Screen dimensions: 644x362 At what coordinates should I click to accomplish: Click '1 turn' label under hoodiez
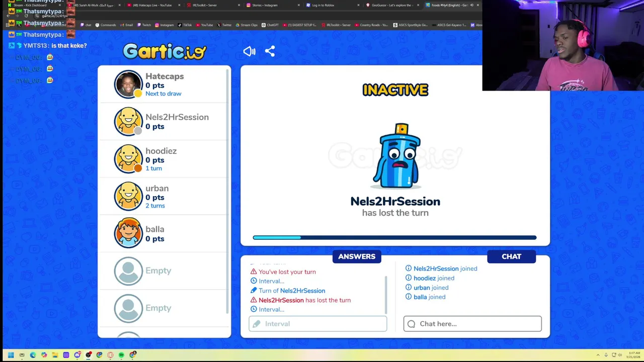(153, 168)
